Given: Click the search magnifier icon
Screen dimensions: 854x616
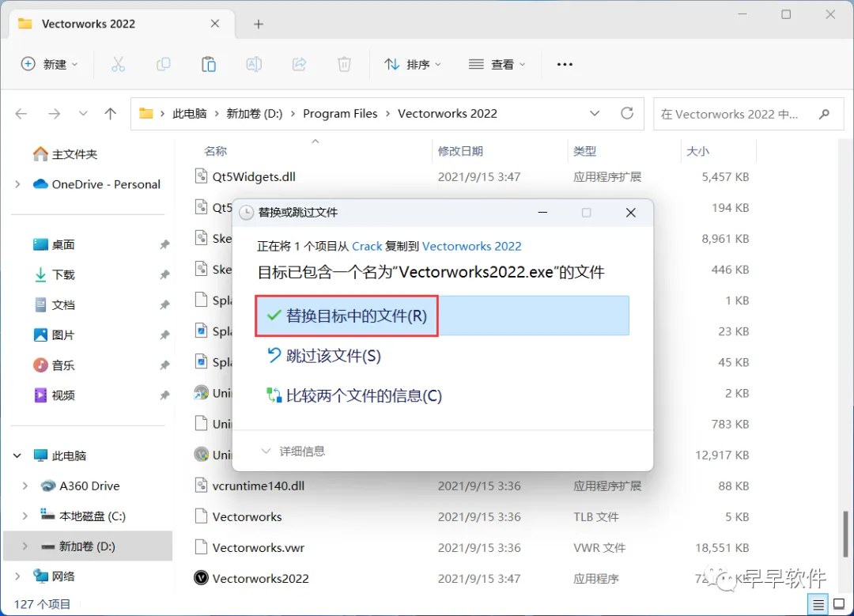Looking at the screenshot, I should point(824,114).
